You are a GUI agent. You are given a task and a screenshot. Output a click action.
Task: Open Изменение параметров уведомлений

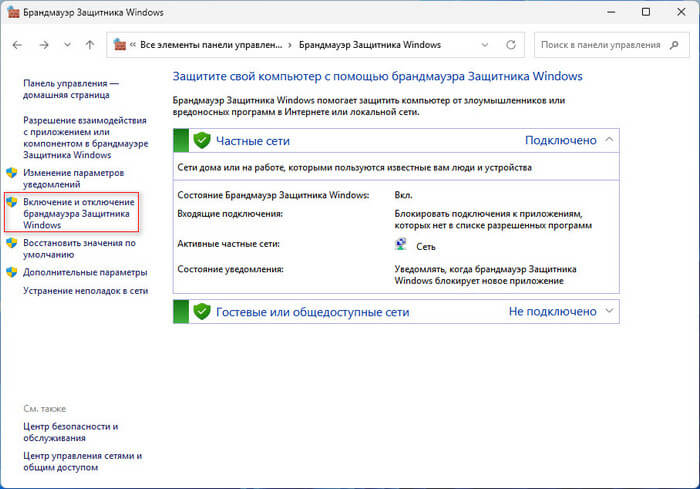72,178
